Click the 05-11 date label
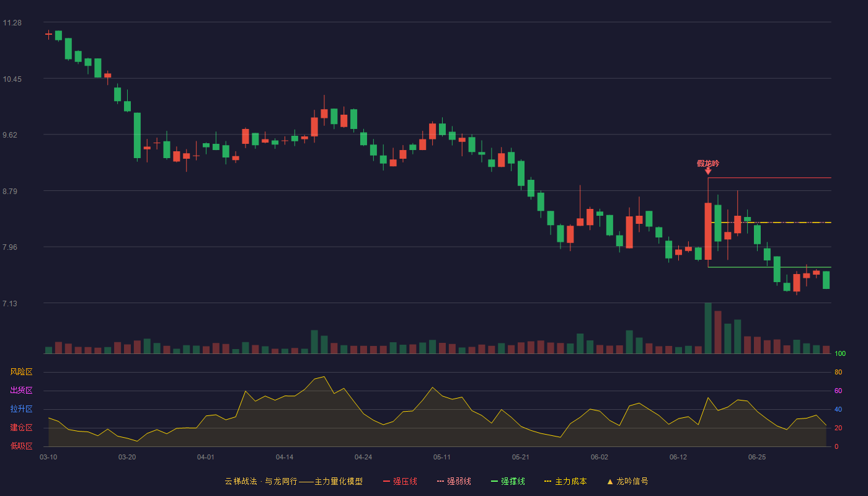 coord(442,457)
